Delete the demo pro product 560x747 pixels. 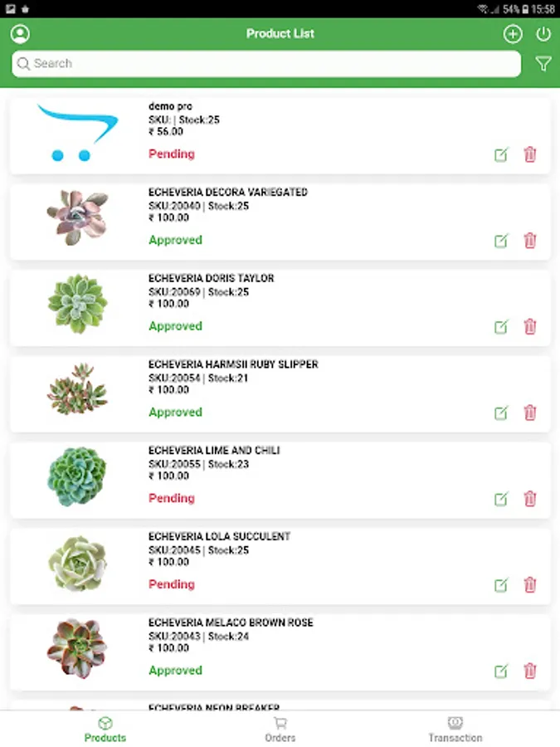click(530, 154)
